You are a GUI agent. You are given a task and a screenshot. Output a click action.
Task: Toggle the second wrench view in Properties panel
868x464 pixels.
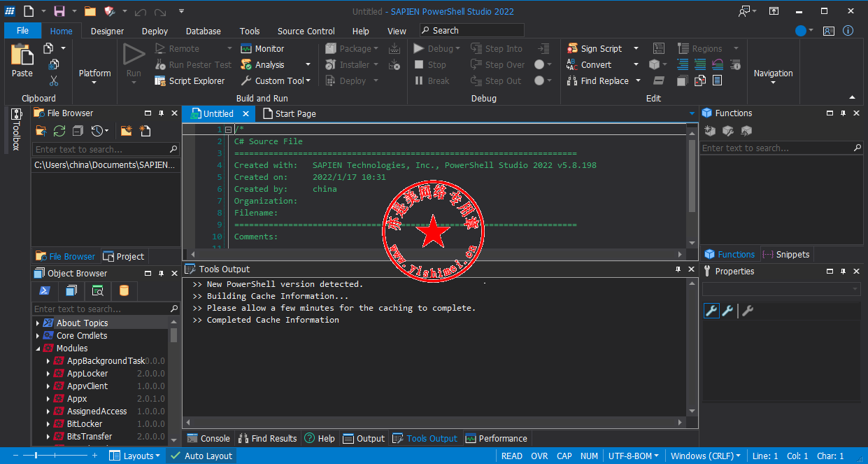(727, 311)
